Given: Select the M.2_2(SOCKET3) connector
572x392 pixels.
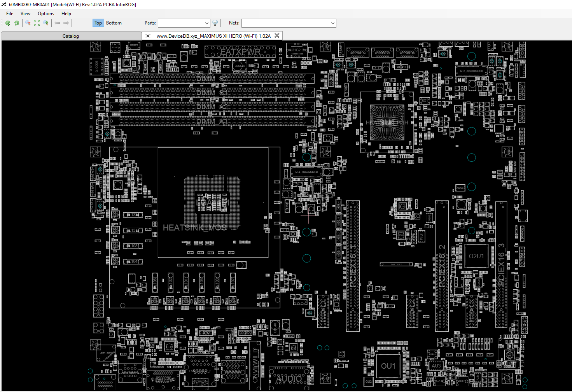Looking at the screenshot, I should point(471,71).
